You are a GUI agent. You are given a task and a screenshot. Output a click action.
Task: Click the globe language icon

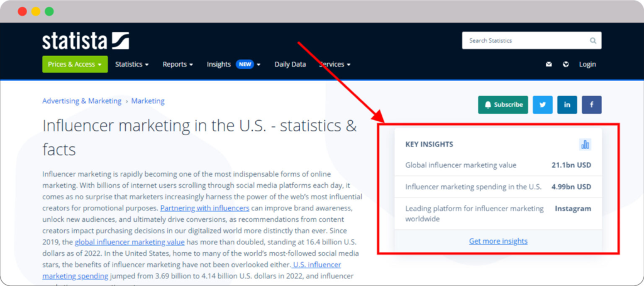(x=565, y=64)
